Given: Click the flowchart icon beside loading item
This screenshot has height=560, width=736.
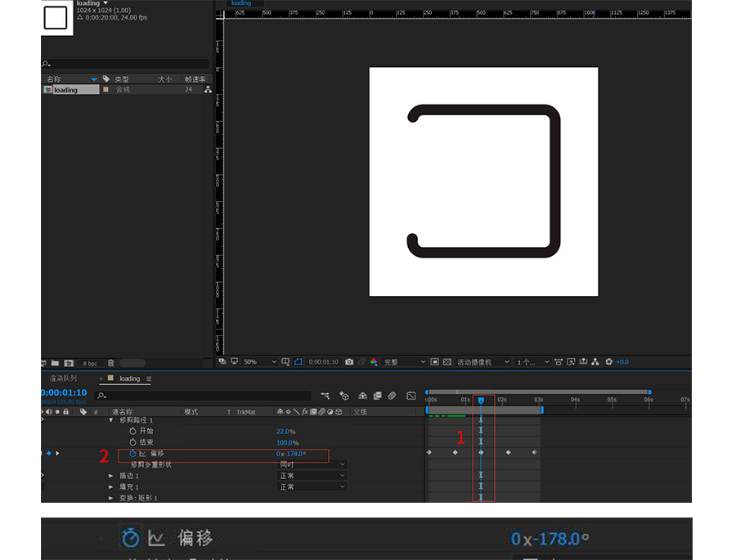Looking at the screenshot, I should pyautogui.click(x=208, y=90).
